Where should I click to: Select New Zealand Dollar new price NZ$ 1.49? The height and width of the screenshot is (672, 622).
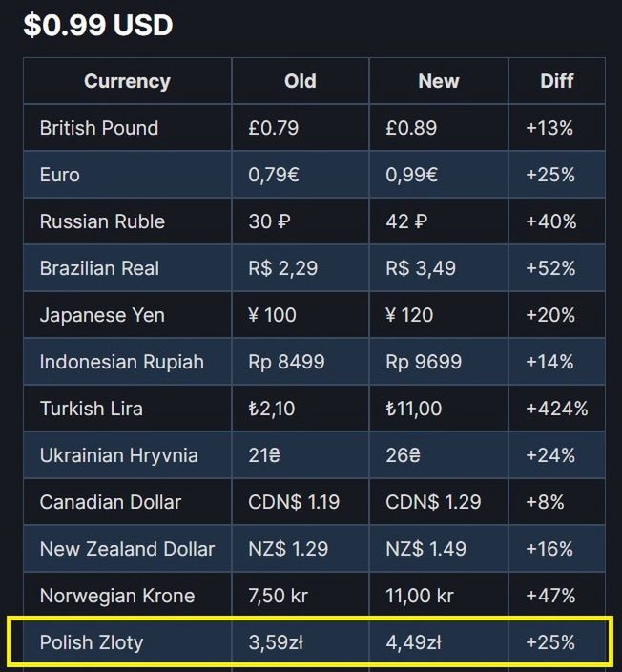[x=425, y=549]
